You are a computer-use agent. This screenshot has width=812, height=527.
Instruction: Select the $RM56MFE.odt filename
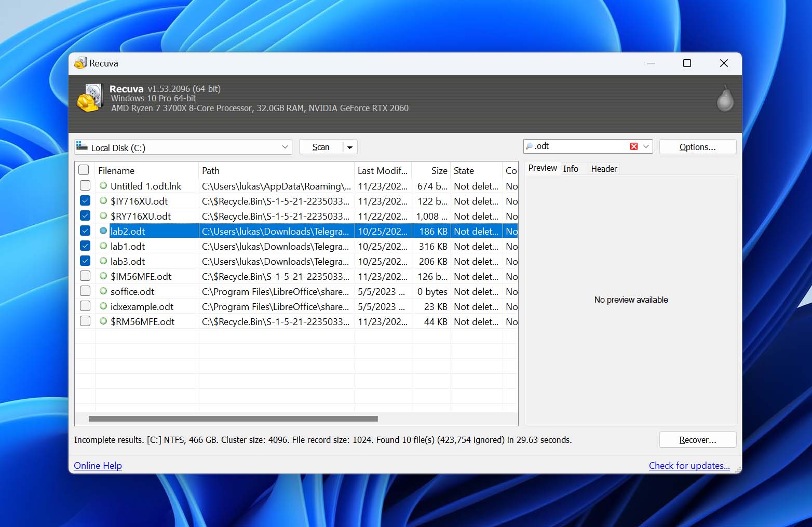click(x=142, y=321)
